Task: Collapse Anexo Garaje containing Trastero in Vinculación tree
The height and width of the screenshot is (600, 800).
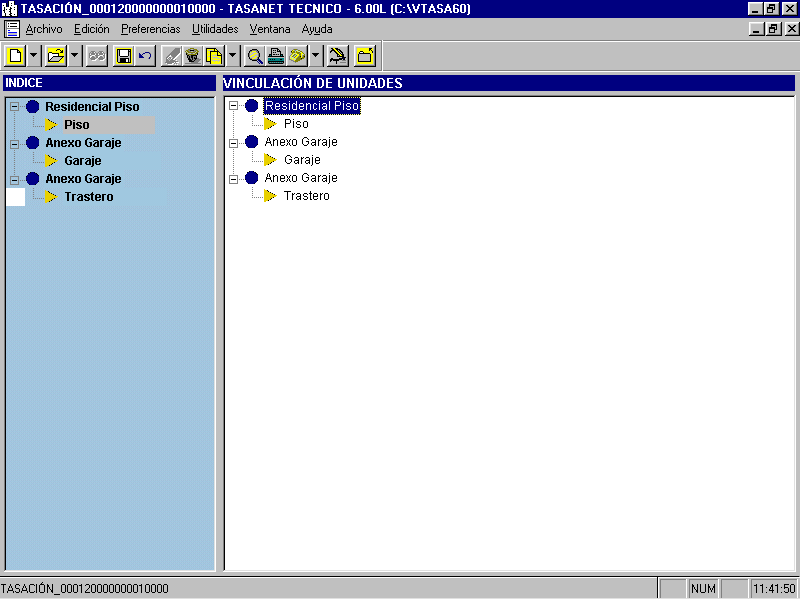Action: pos(234,179)
